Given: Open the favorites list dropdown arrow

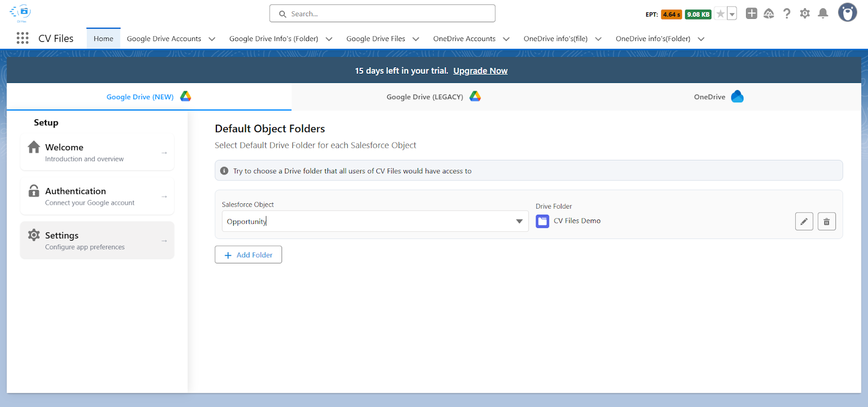Looking at the screenshot, I should 732,14.
